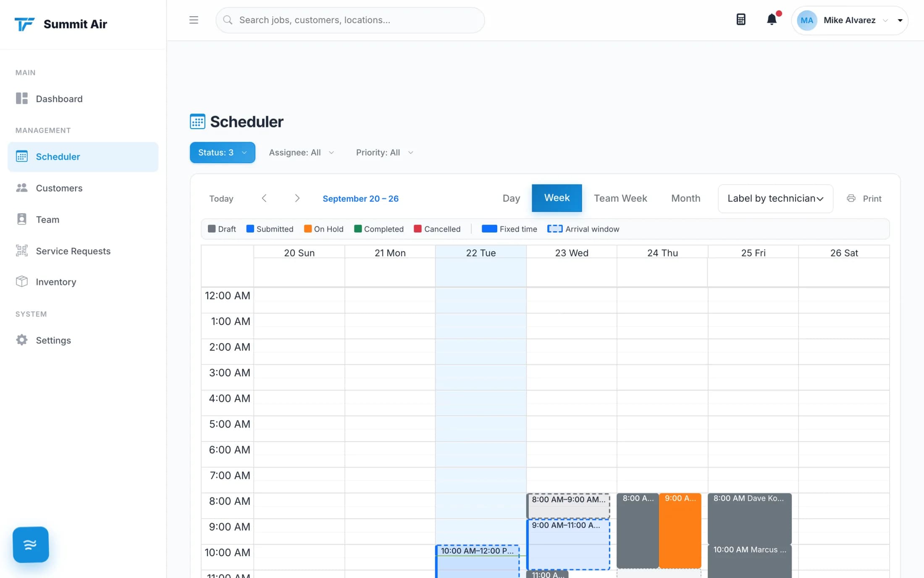Open the 9:00 AM–11:00 AM Wednesday job
Image resolution: width=924 pixels, height=578 pixels.
tap(568, 544)
